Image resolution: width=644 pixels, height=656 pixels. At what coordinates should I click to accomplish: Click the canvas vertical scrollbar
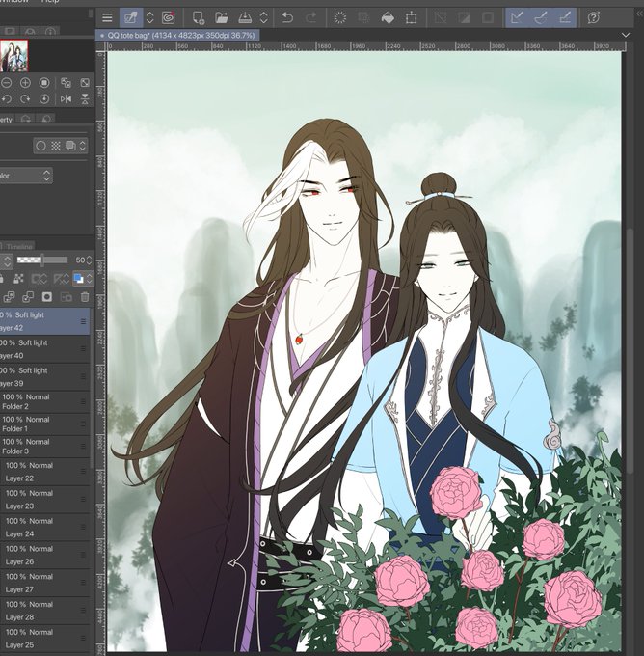(631, 351)
